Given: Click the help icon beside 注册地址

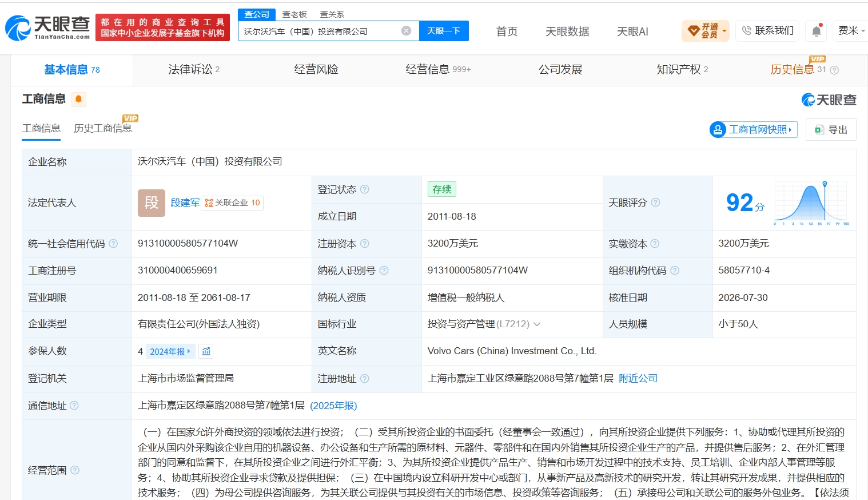Looking at the screenshot, I should pyautogui.click(x=365, y=379).
